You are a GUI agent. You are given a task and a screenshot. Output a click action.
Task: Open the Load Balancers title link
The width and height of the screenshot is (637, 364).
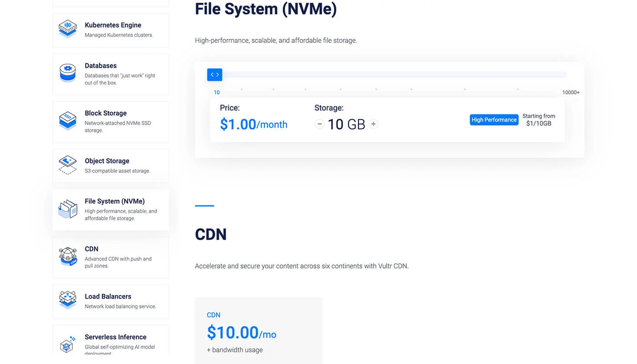coord(108,297)
